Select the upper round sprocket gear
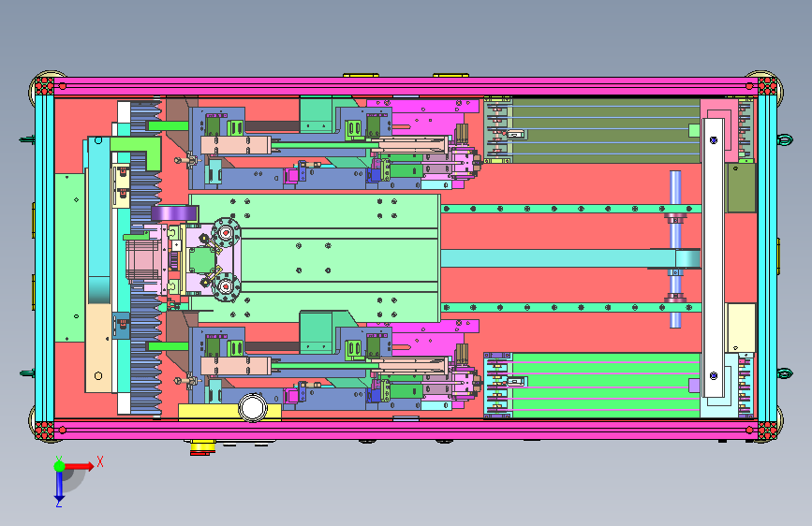Screen dimensions: 812x526 coord(226,233)
